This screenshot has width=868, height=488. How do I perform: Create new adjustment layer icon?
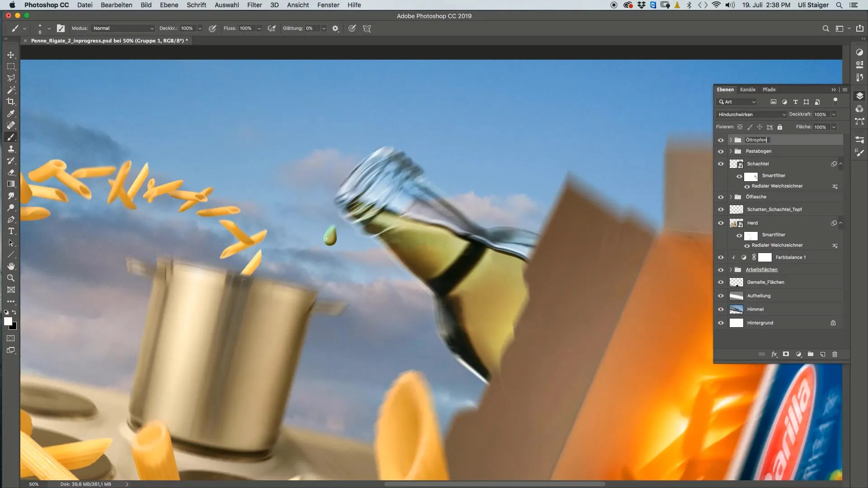coord(798,354)
